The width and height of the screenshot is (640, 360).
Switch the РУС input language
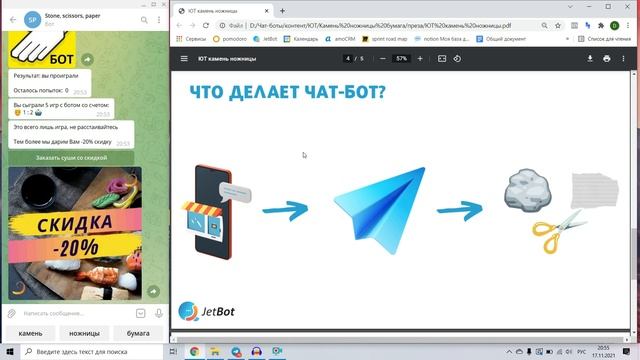click(582, 351)
